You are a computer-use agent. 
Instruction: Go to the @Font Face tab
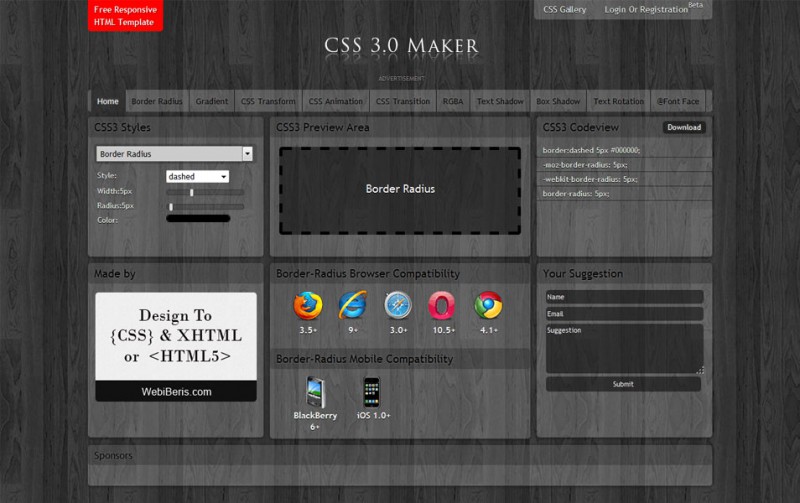[x=677, y=101]
